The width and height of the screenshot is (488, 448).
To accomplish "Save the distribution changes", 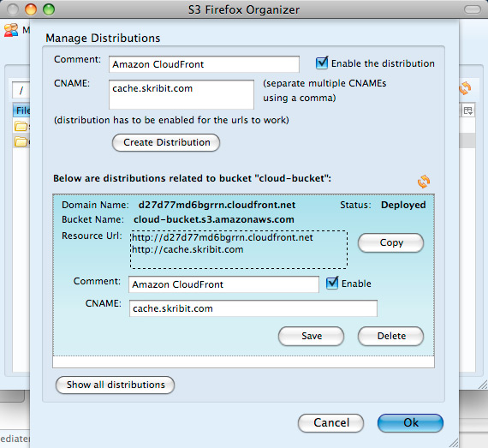I will click(312, 336).
